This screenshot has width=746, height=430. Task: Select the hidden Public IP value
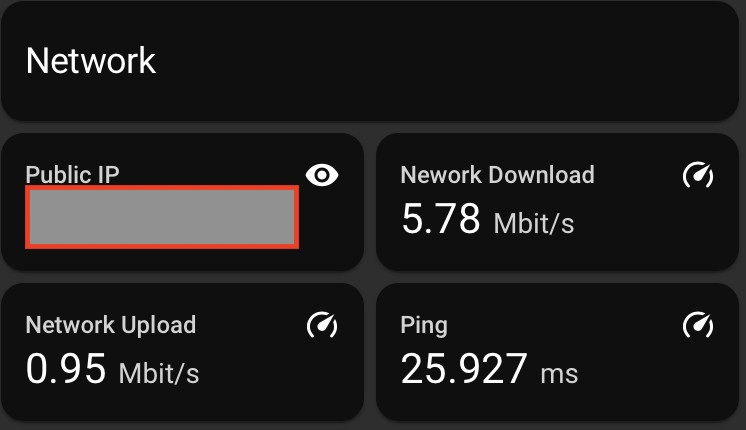coord(161,217)
